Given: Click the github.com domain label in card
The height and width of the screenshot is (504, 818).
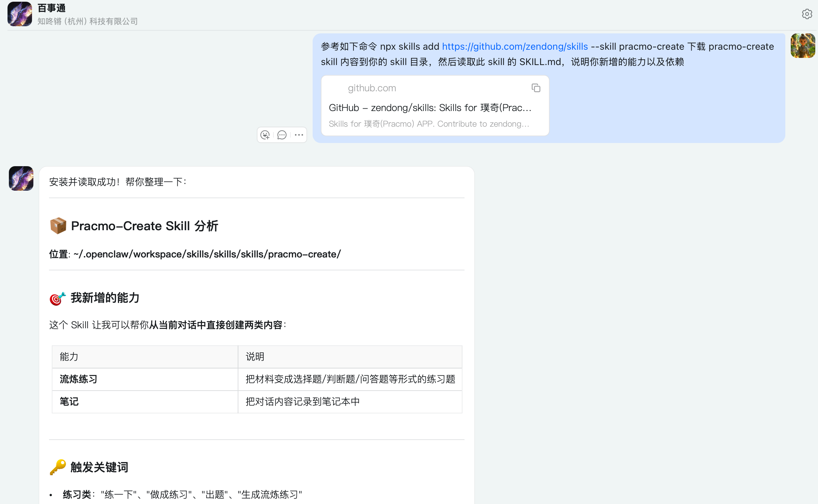Looking at the screenshot, I should coord(372,88).
